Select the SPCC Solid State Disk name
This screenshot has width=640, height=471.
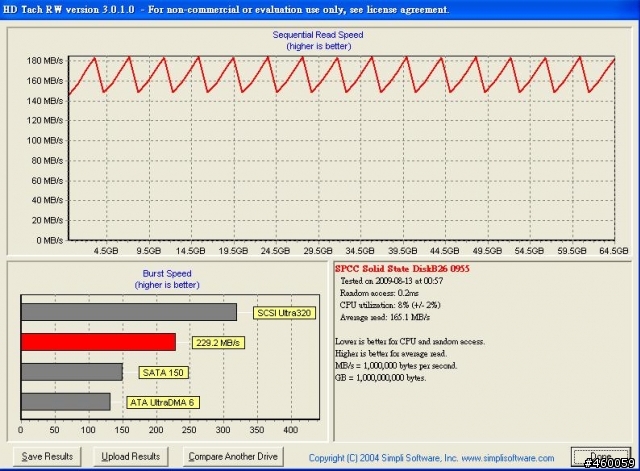402,269
